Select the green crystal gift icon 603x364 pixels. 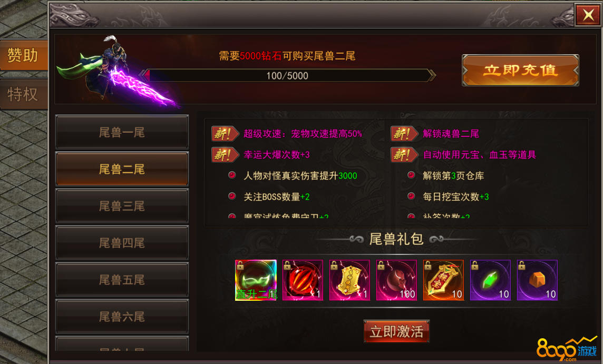click(490, 280)
